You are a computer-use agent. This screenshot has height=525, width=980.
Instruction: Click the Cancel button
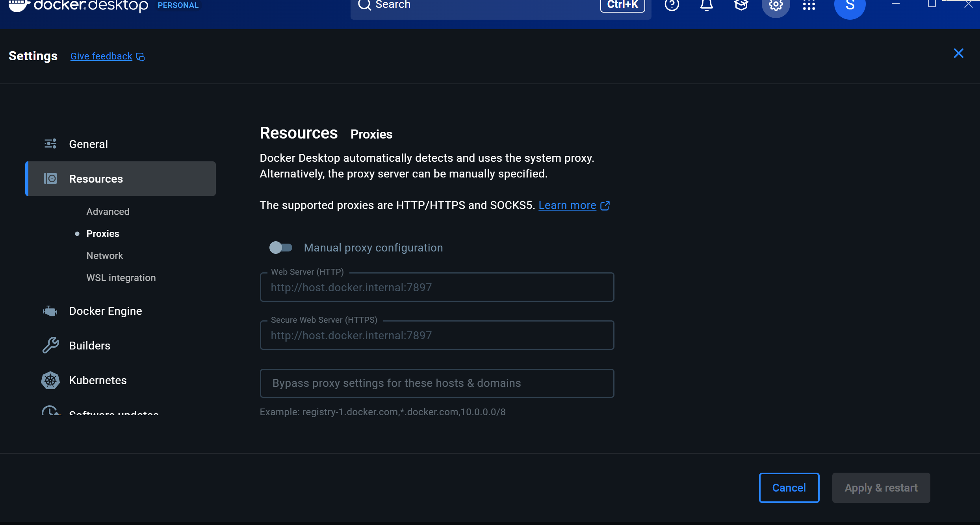point(789,488)
